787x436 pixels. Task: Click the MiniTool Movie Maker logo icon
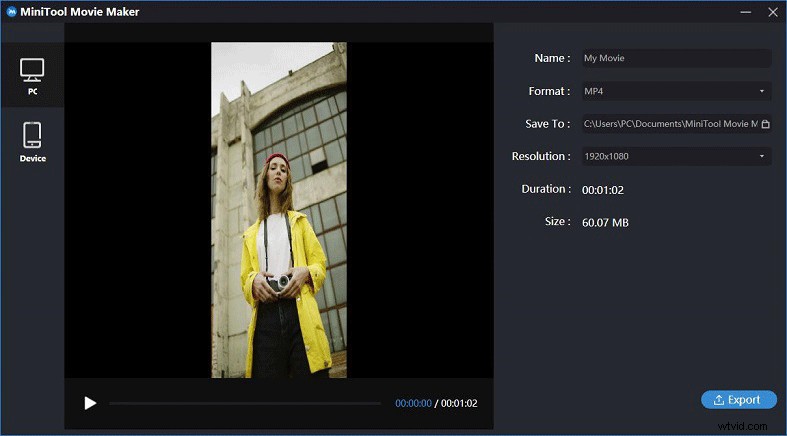12,12
